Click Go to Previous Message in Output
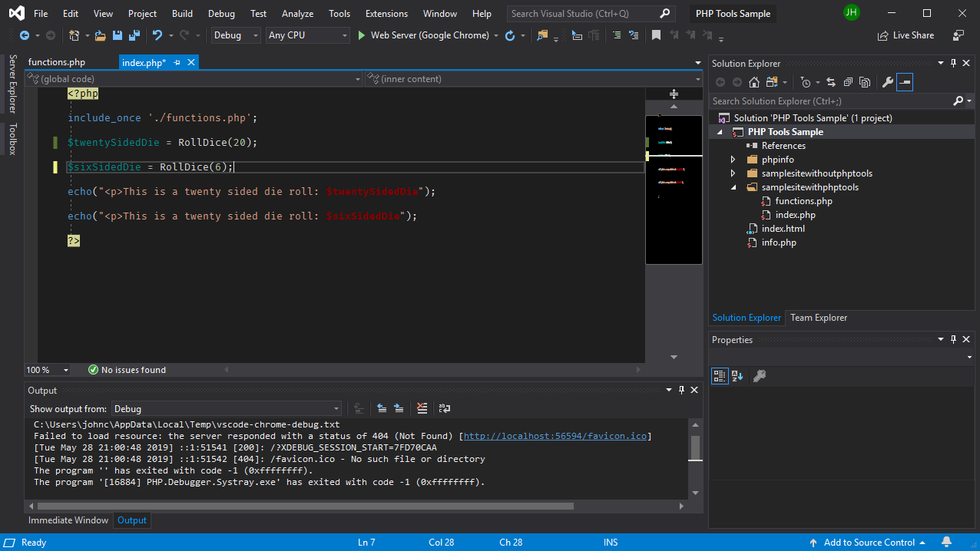This screenshot has width=980, height=551. tap(382, 409)
